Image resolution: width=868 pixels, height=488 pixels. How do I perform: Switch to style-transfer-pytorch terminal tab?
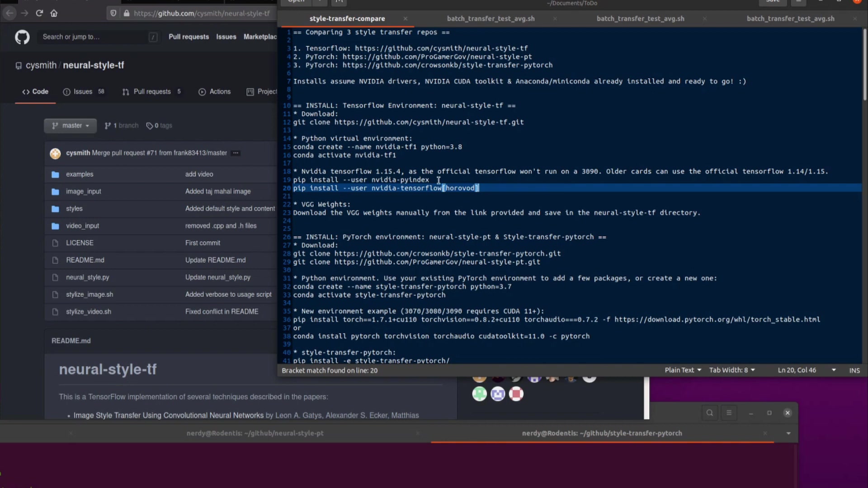(602, 433)
